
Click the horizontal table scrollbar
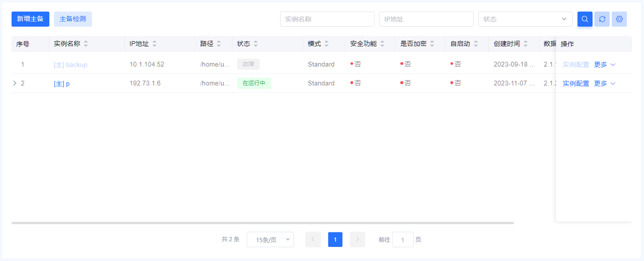(262, 223)
